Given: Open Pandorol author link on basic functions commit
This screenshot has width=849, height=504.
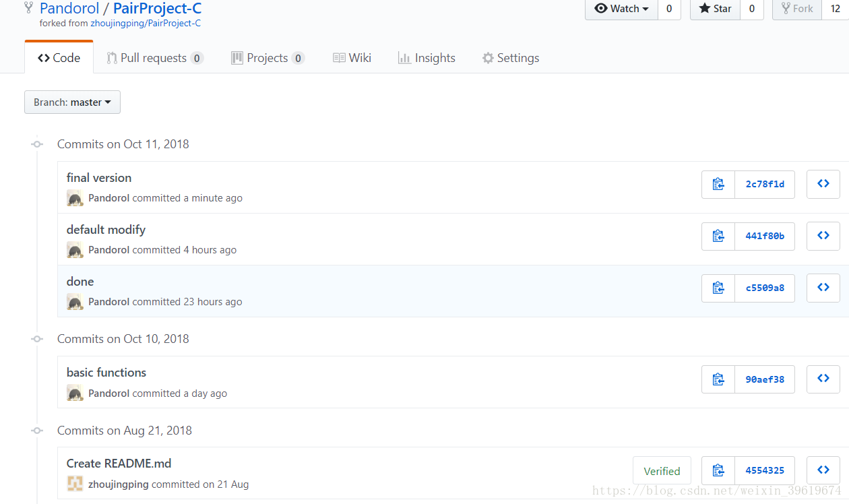Looking at the screenshot, I should tap(108, 393).
